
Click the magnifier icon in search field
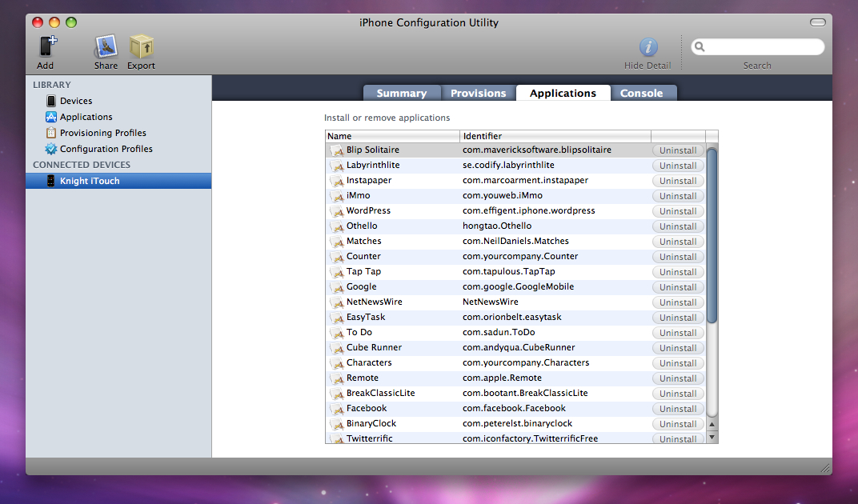700,46
